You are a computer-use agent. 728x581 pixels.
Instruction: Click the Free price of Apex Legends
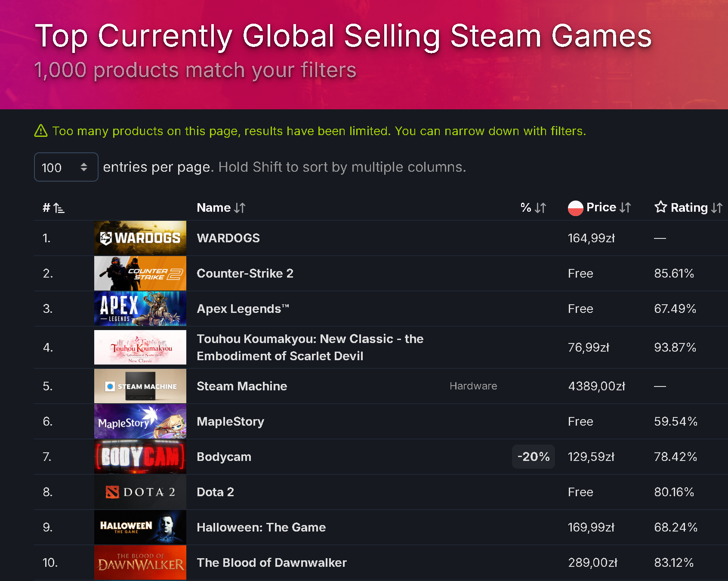click(580, 309)
